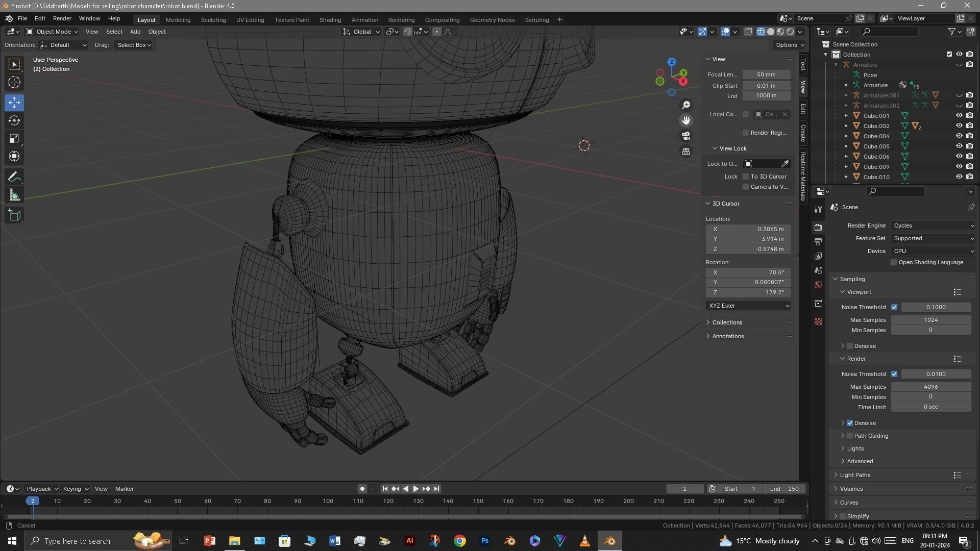Click the Options button
Viewport: 980px width, 551px height.
pos(790,45)
